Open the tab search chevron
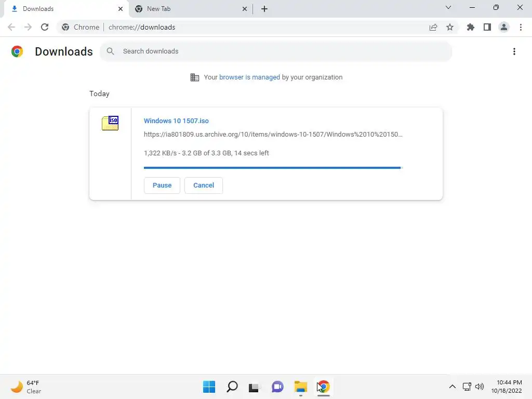Viewport: 532px width, 399px height. (448, 7)
